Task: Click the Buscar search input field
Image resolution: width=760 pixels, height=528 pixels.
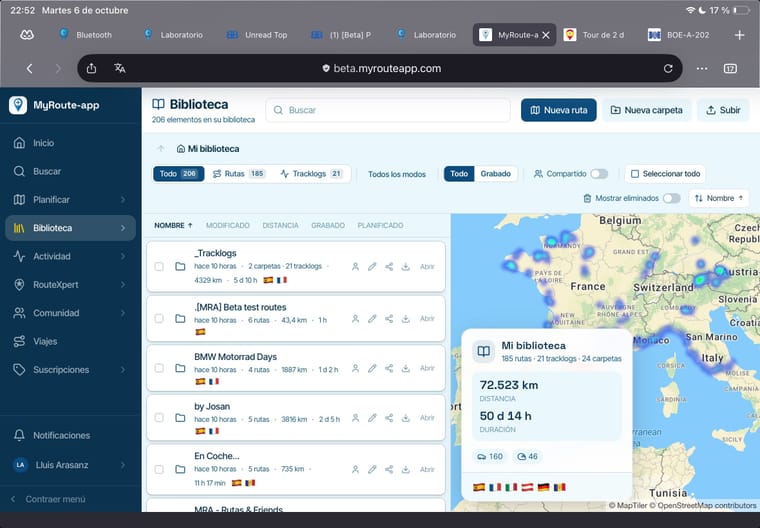Action: [x=388, y=110]
